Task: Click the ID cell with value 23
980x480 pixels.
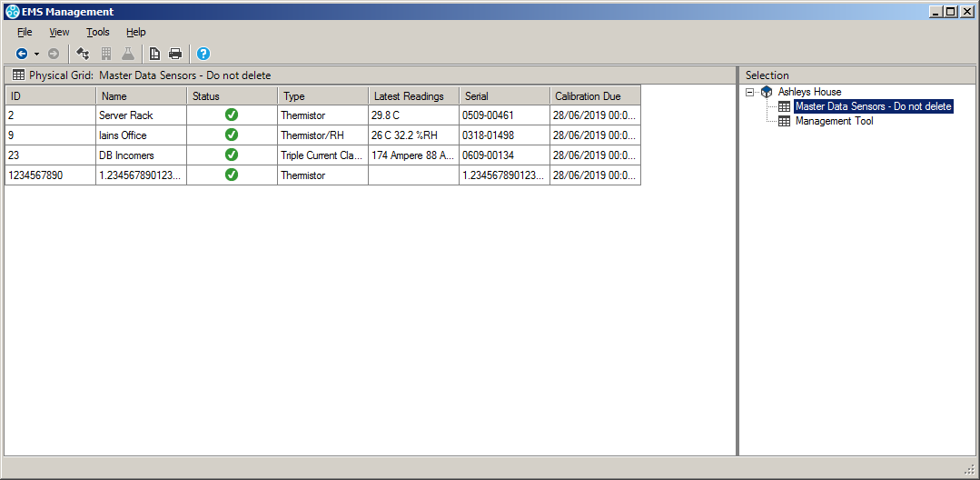Action: click(51, 155)
